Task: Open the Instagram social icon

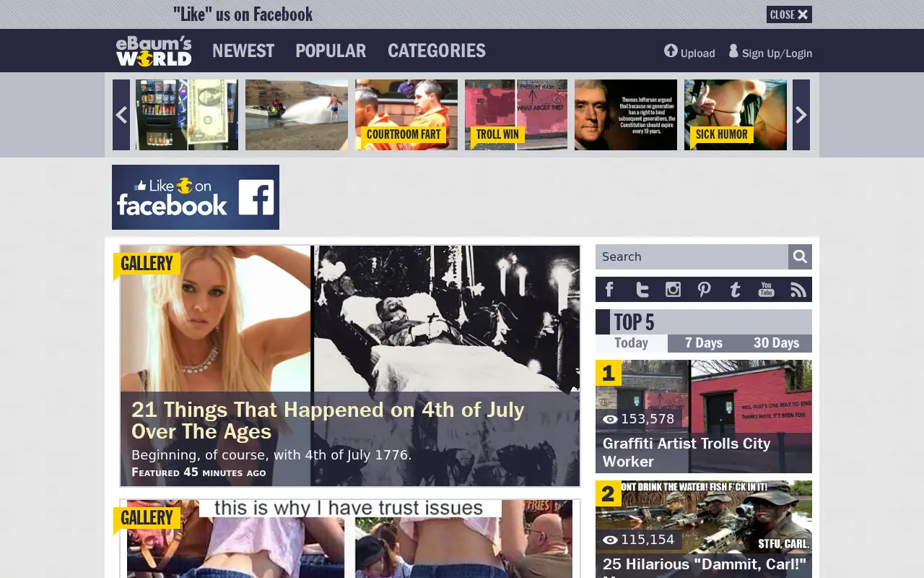Action: click(x=673, y=290)
